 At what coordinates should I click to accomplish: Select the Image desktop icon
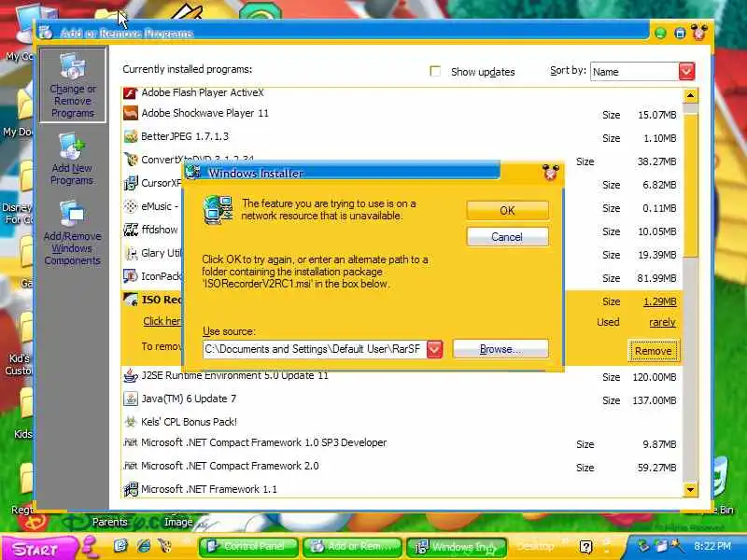tap(178, 522)
